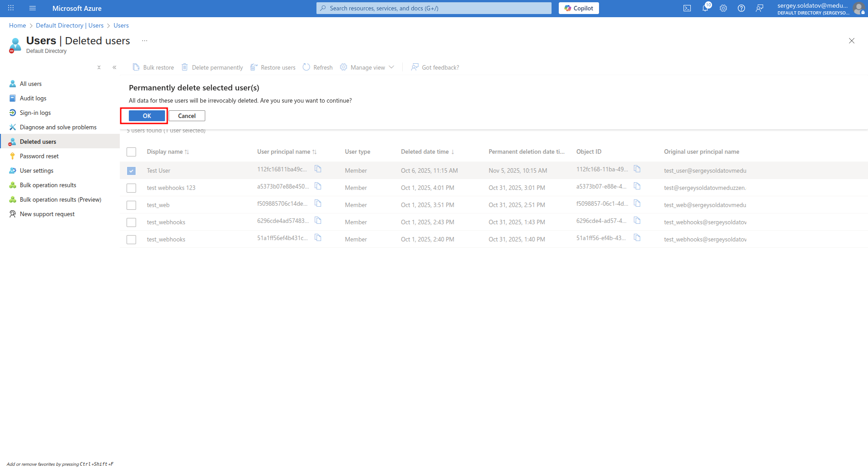Click User type column header

pyautogui.click(x=358, y=151)
